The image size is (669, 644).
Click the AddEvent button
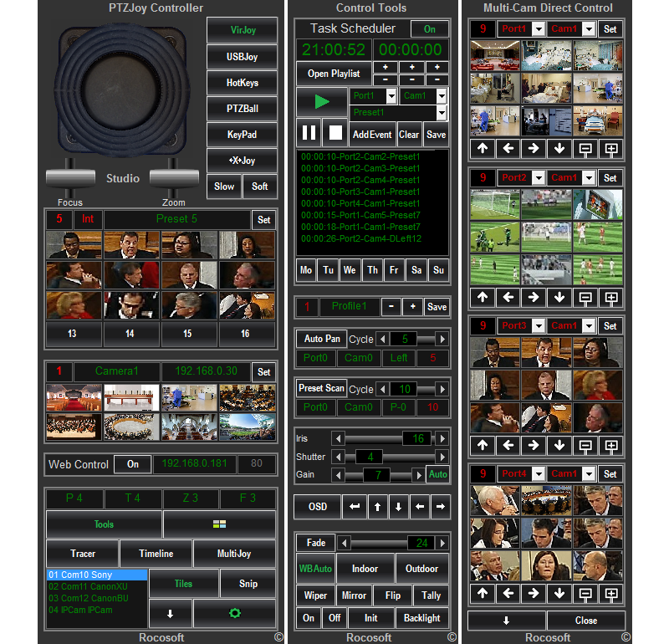[x=370, y=134]
